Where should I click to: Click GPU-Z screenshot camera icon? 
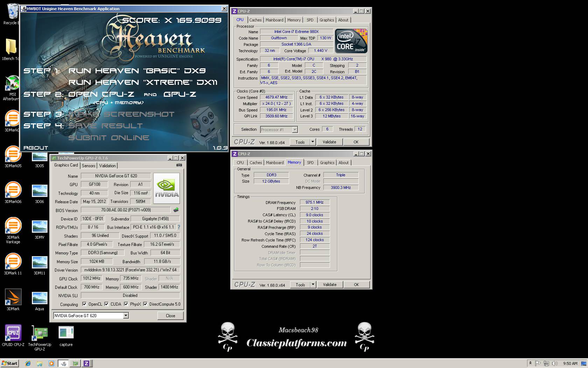[x=179, y=165]
